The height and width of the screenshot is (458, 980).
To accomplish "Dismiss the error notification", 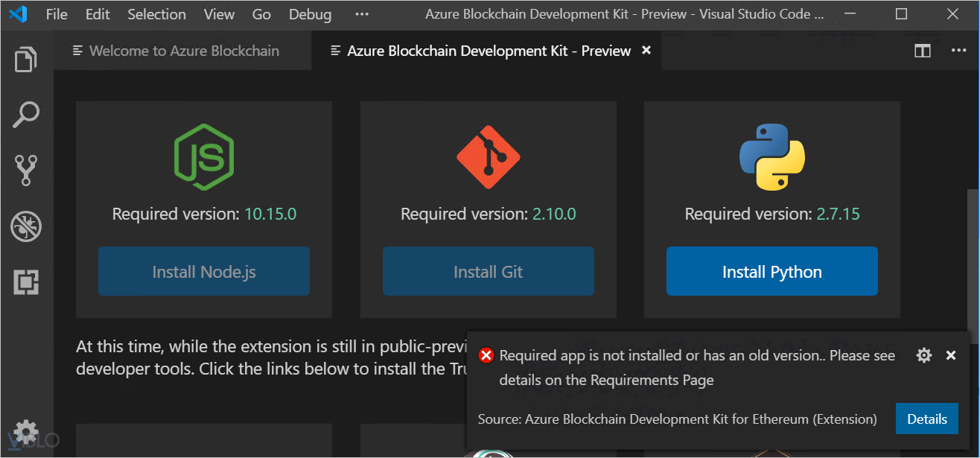I will [x=951, y=355].
